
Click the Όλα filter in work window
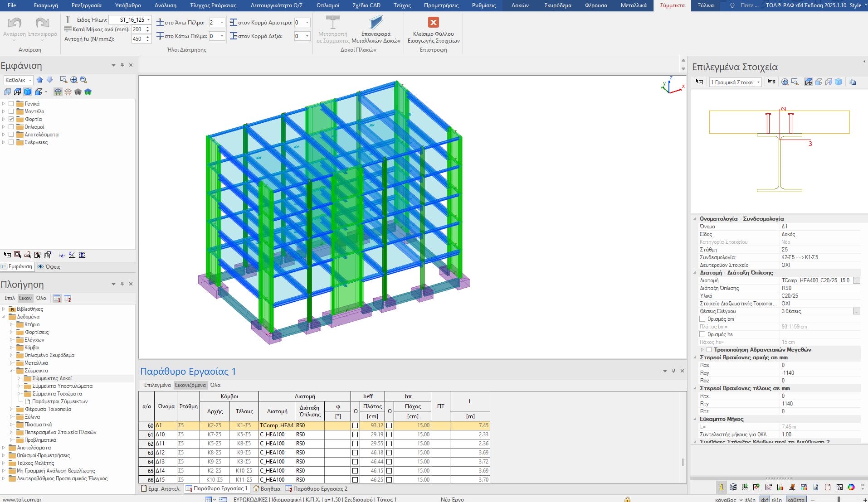(215, 385)
